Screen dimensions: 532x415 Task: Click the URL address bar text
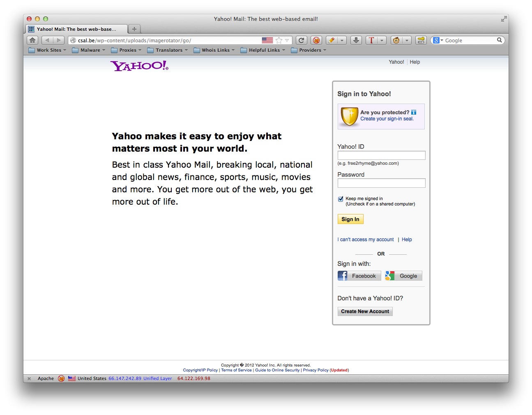pyautogui.click(x=134, y=40)
